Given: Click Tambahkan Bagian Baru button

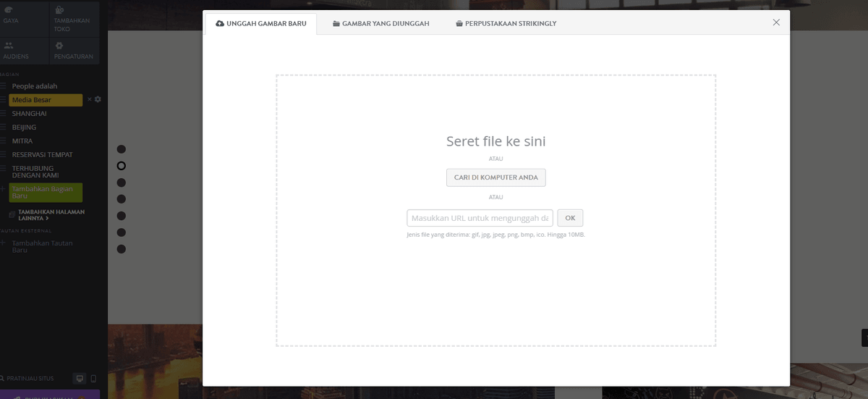Looking at the screenshot, I should [x=46, y=193].
